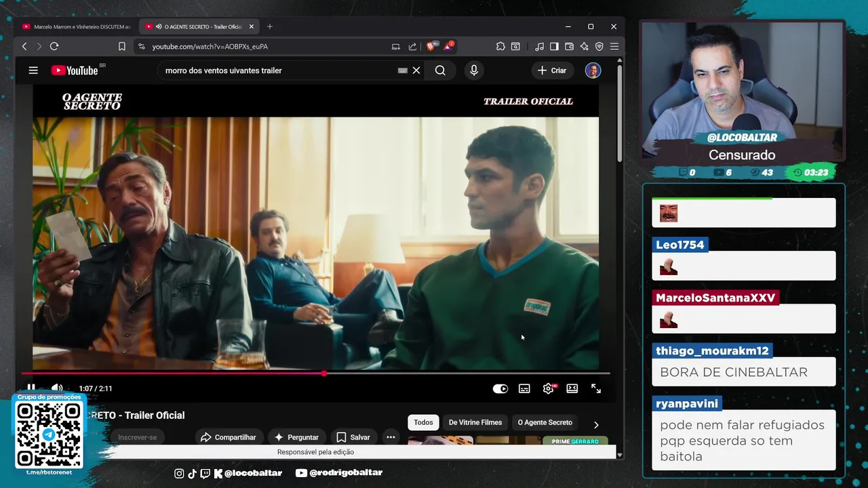This screenshot has width=868, height=488.
Task: Switch to the Marcelo Marrom e Vinheteiro tab
Action: (x=76, y=26)
